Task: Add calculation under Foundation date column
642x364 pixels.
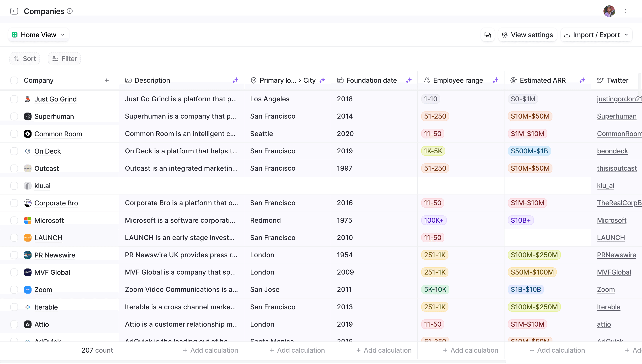Action: (384, 350)
